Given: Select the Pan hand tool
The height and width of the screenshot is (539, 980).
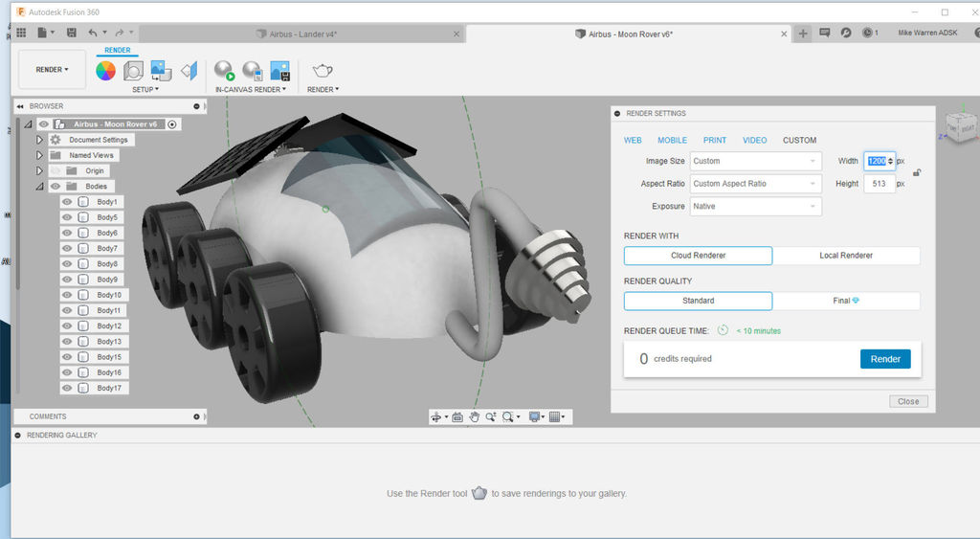Looking at the screenshot, I should [x=475, y=417].
